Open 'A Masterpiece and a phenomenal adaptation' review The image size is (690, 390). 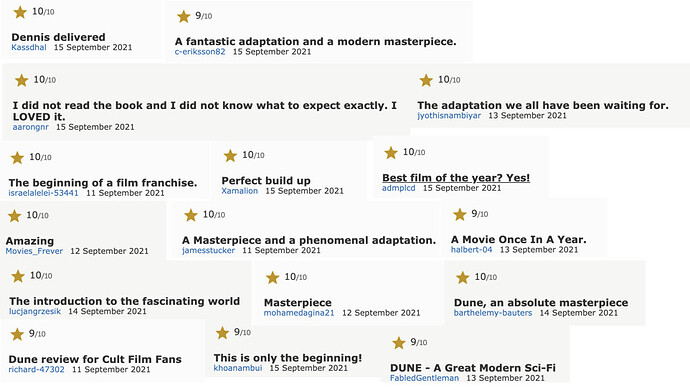[309, 240]
